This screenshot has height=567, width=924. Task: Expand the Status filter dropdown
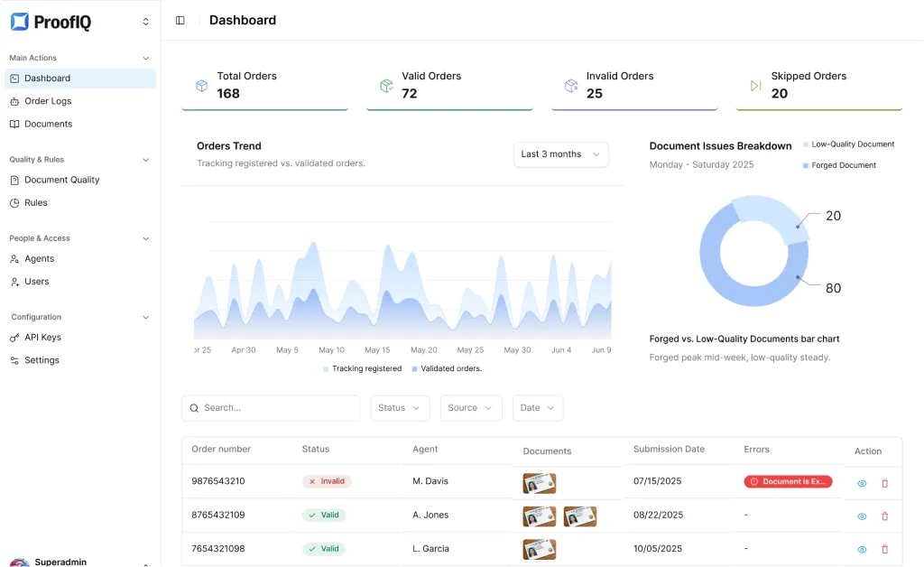(x=400, y=408)
